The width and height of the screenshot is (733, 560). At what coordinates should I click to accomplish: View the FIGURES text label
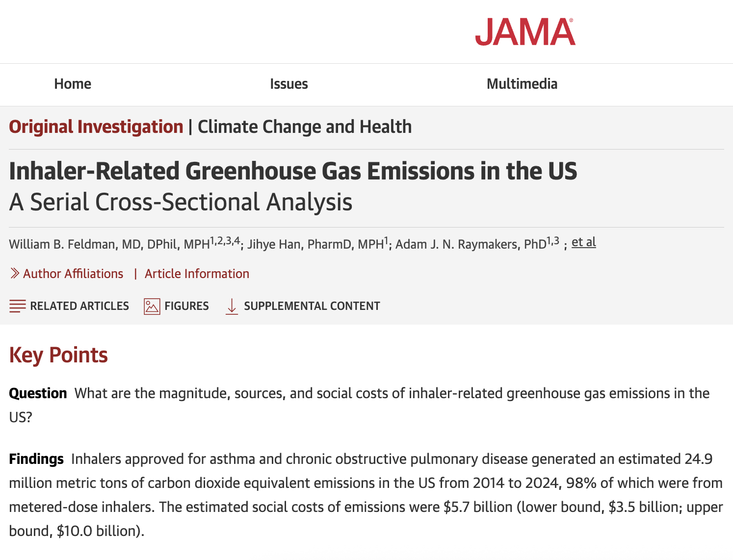coord(186,306)
